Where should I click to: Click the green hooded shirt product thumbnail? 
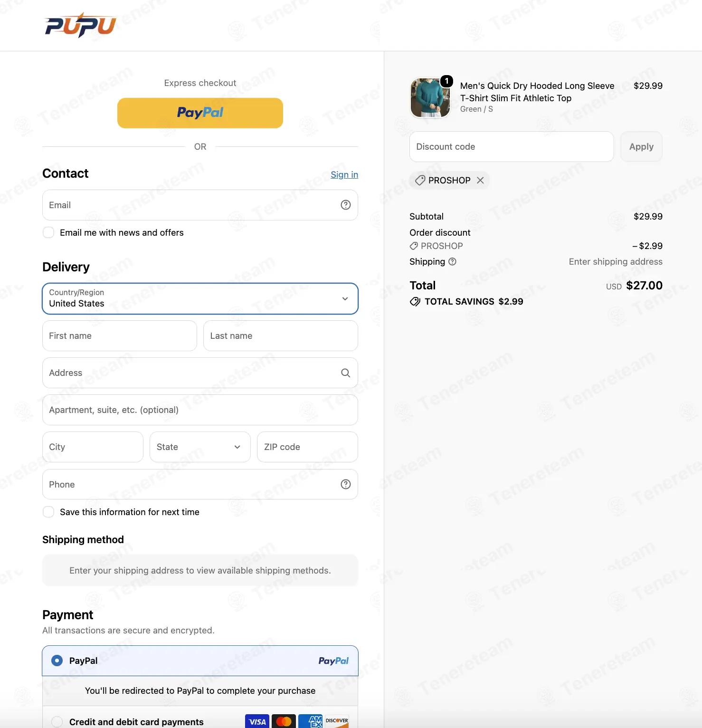[430, 98]
